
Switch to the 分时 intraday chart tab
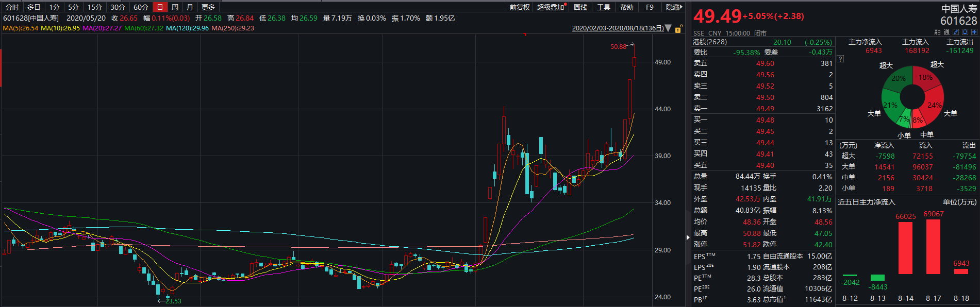coord(12,7)
